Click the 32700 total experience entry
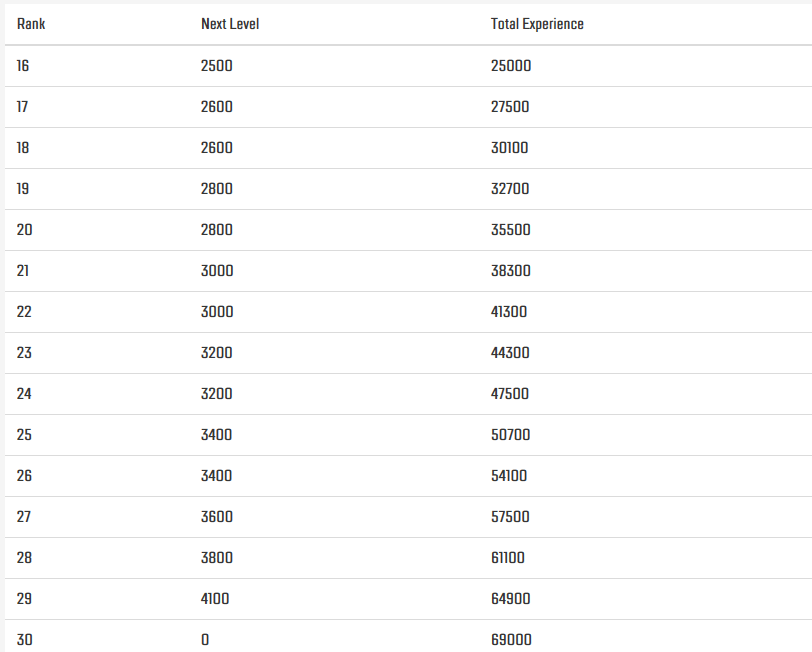This screenshot has width=812, height=652. pyautogui.click(x=510, y=189)
